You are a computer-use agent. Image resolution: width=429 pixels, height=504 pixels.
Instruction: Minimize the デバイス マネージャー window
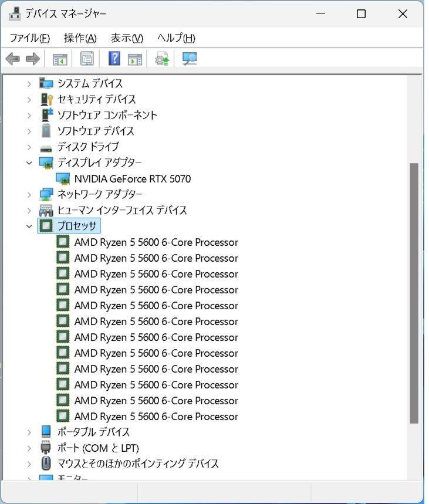pos(320,14)
